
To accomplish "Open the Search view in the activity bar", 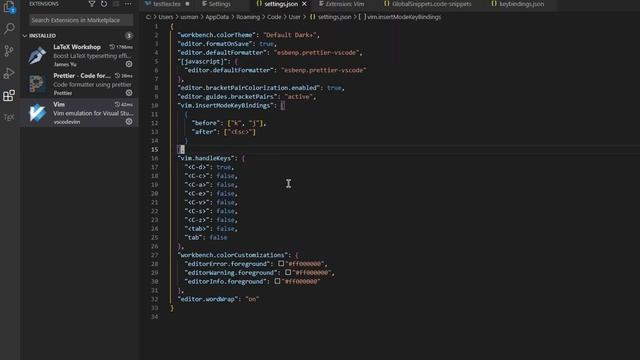I will tap(9, 28).
